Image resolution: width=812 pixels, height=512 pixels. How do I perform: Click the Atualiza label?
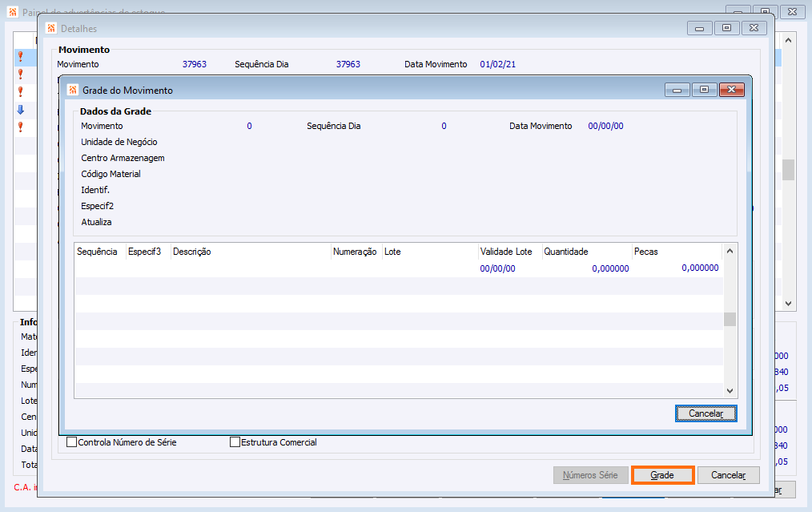[96, 222]
